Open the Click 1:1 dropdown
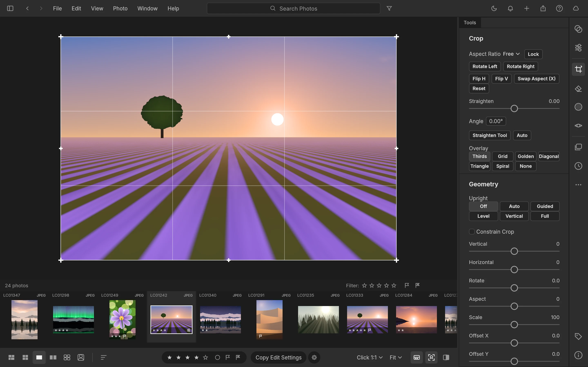Screen dimensions: 588x367 (370, 357)
